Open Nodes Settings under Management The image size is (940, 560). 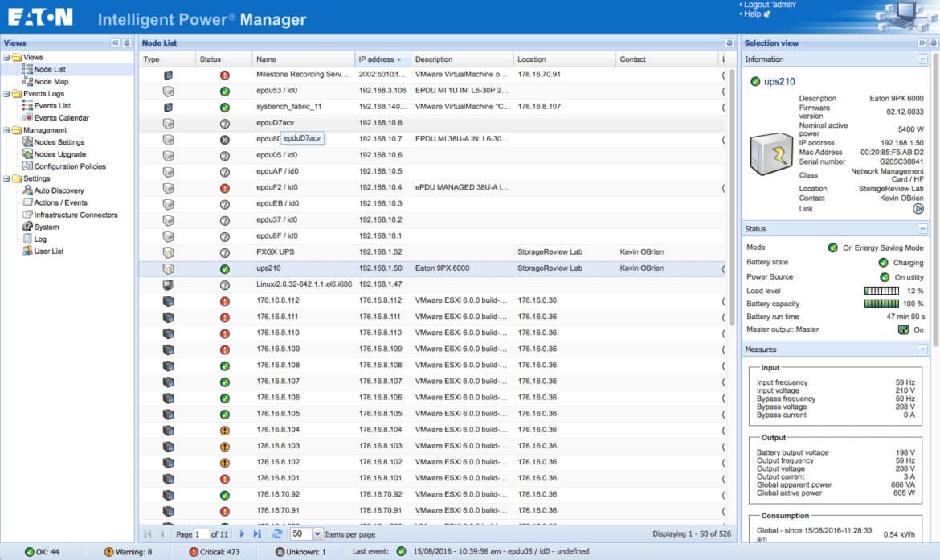point(59,142)
